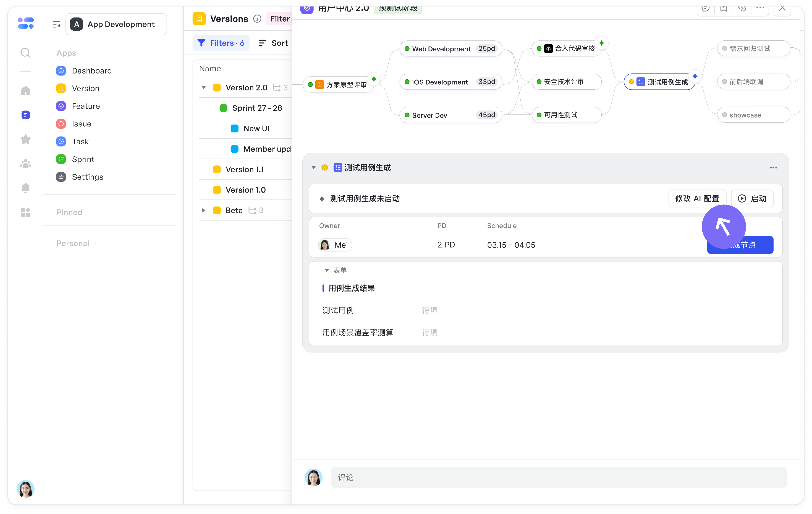This screenshot has width=812, height=514.
Task: Click the info icon next to Versions
Action: [x=257, y=19]
